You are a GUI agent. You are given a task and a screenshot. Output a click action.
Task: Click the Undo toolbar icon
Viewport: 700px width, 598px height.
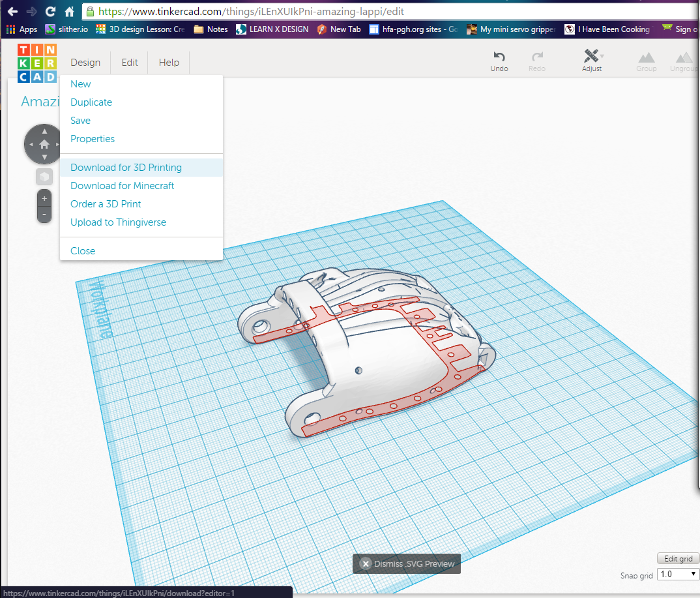pyautogui.click(x=499, y=61)
